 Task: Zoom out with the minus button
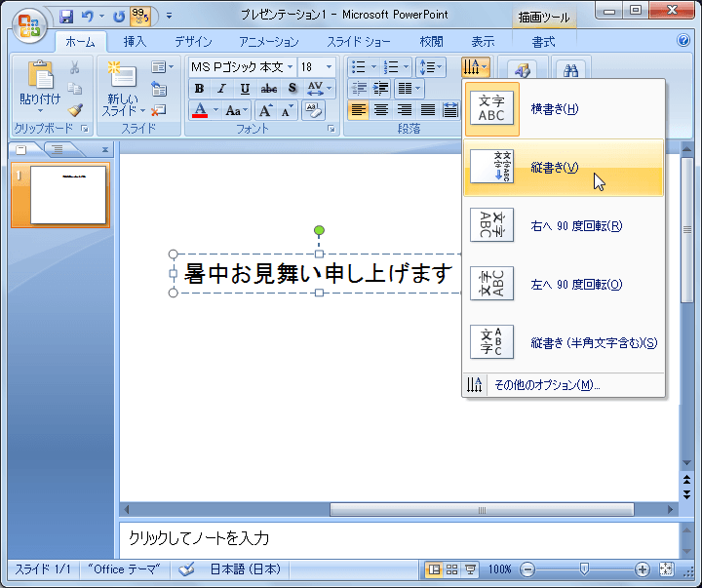tap(527, 569)
